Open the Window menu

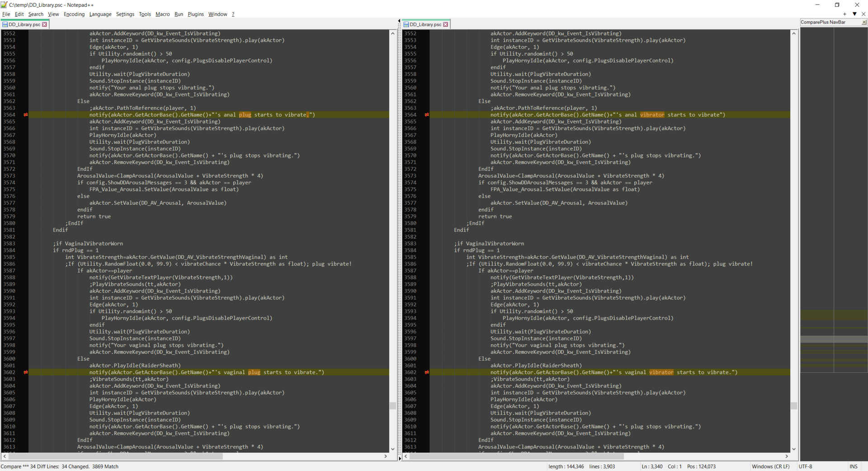tap(217, 14)
